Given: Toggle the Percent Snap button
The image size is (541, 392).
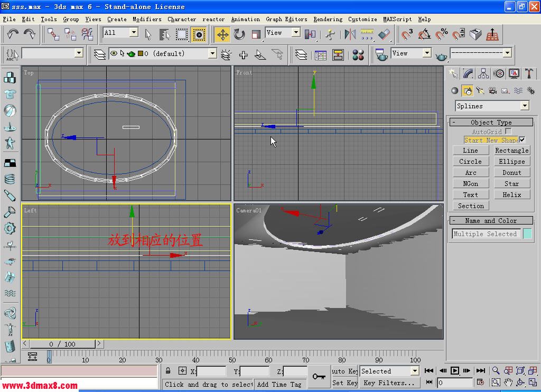Looking at the screenshot, I should 441,34.
